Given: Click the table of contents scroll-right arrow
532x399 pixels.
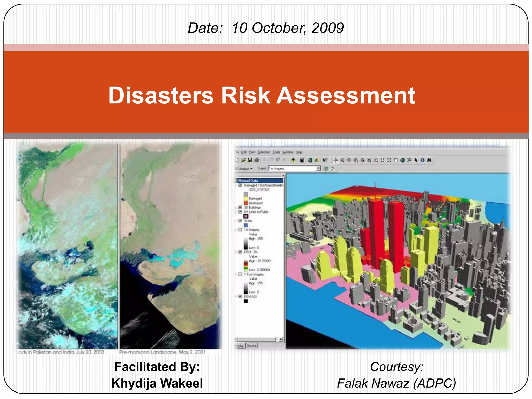Looking at the screenshot, I should [x=281, y=339].
